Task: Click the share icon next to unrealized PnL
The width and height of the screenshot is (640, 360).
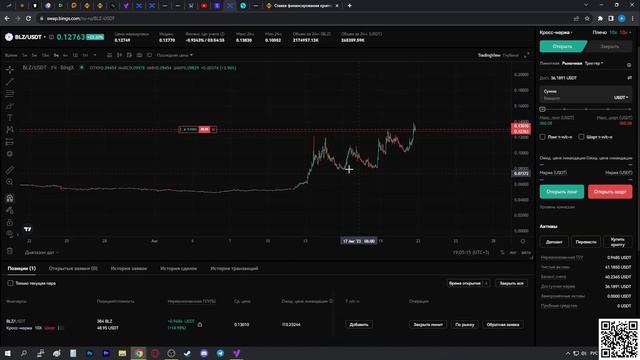Action: [x=200, y=325]
